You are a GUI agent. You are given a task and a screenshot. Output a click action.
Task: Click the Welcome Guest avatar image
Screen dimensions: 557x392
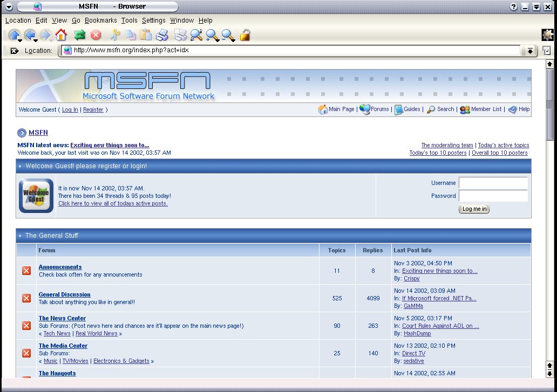click(36, 196)
